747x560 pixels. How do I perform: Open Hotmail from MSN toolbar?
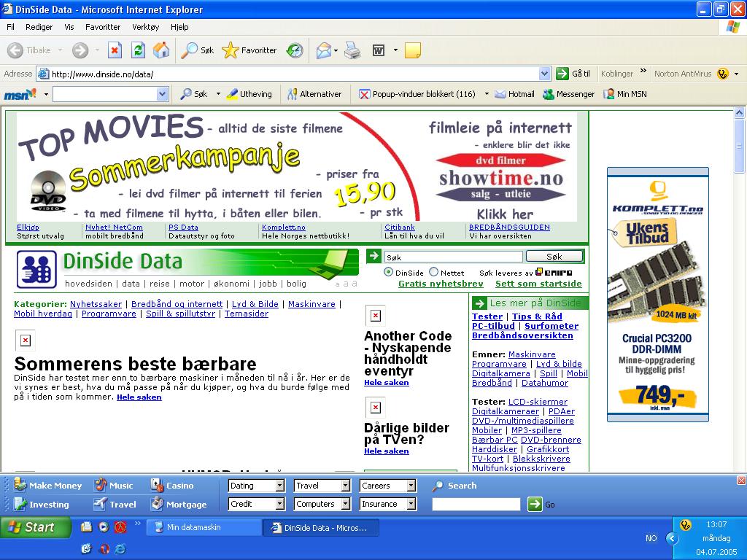tap(514, 94)
